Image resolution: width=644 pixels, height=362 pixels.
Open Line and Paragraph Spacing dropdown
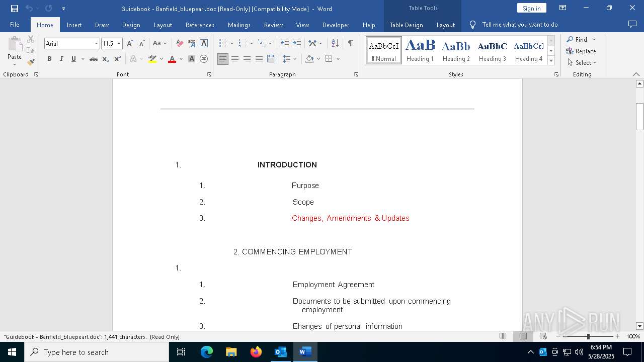coord(290,59)
